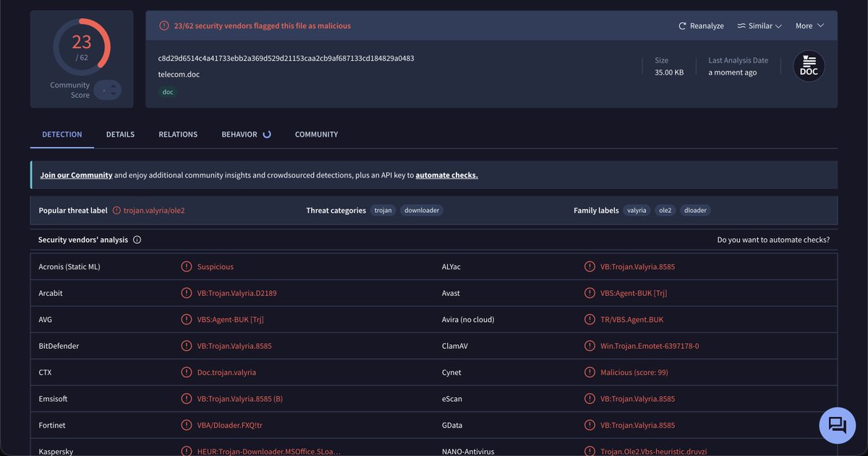The height and width of the screenshot is (456, 868).
Task: Select the trojan threat category tag
Action: 383,211
